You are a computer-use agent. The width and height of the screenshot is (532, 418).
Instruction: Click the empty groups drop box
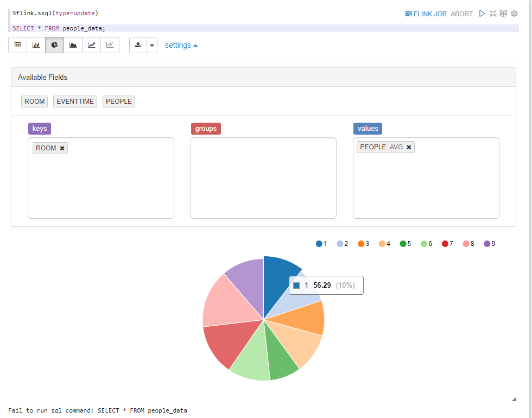(263, 178)
